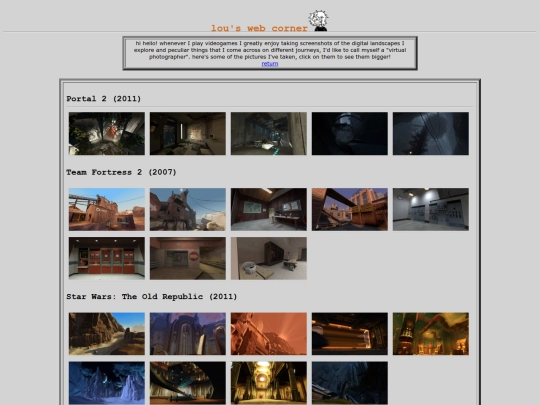Open fifth Portal 2 thumbnail of dark cavern

coord(430,134)
